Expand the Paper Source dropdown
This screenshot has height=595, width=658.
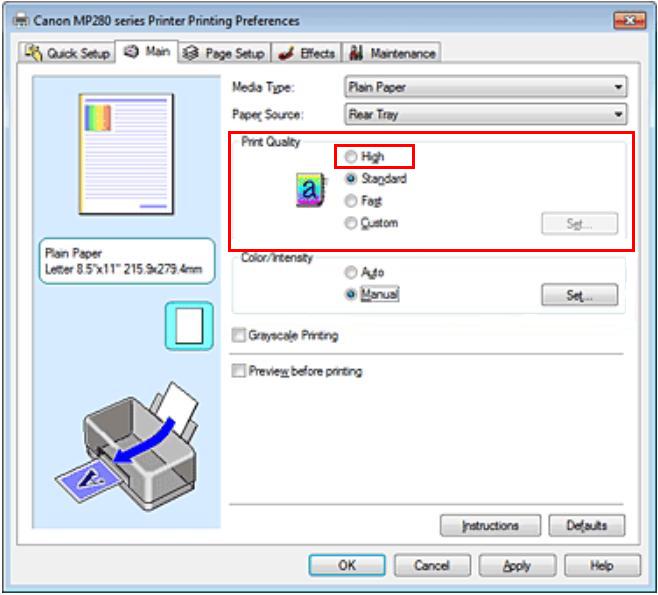pos(486,115)
